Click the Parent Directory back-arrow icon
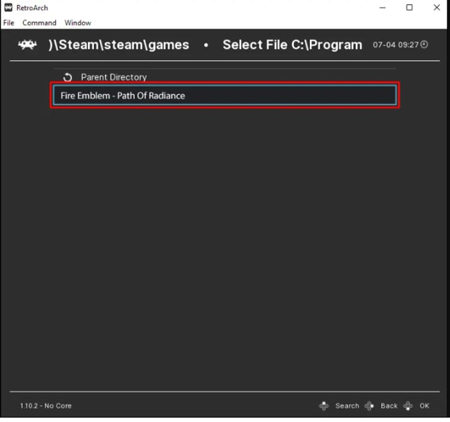Viewport: 450px width, 422px height. pyautogui.click(x=67, y=77)
